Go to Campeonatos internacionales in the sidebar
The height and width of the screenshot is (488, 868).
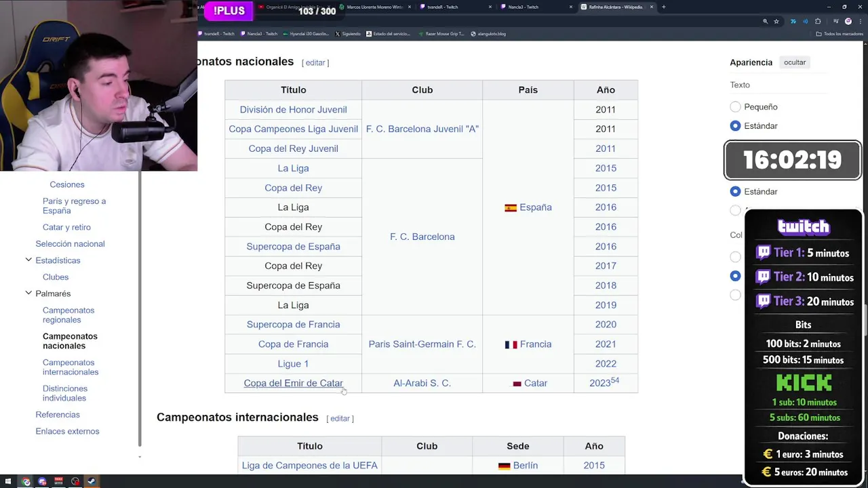pyautogui.click(x=71, y=367)
